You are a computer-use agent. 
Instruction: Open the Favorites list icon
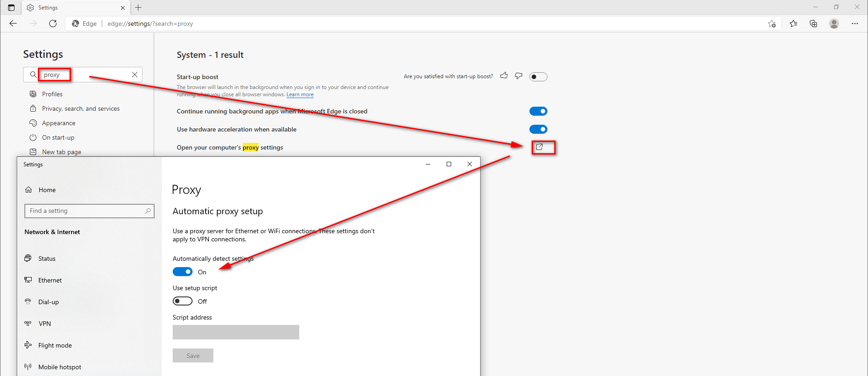[793, 23]
